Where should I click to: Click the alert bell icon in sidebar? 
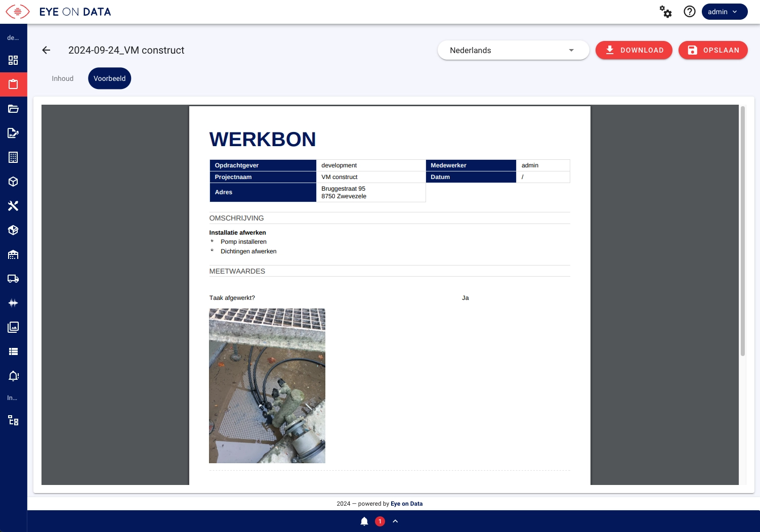tap(13, 376)
